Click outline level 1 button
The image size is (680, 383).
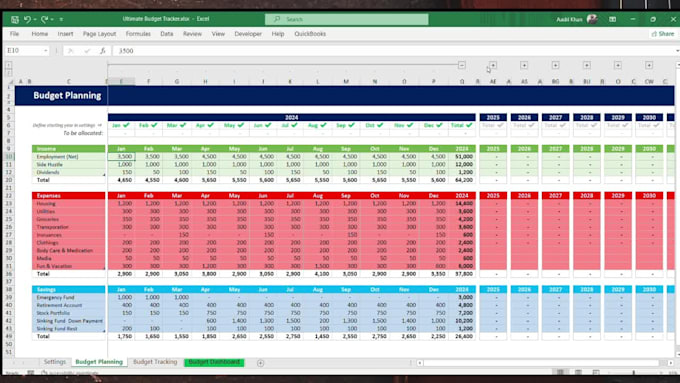8,65
